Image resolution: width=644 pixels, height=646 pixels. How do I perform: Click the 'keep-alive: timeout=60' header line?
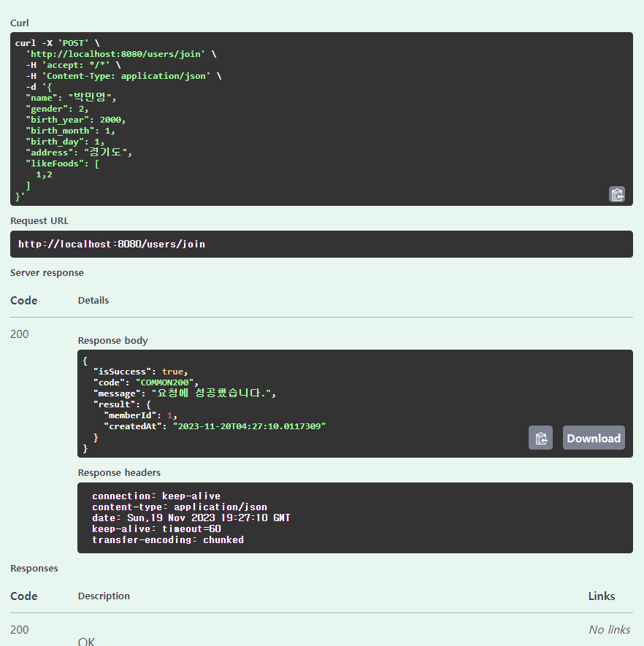(x=156, y=529)
